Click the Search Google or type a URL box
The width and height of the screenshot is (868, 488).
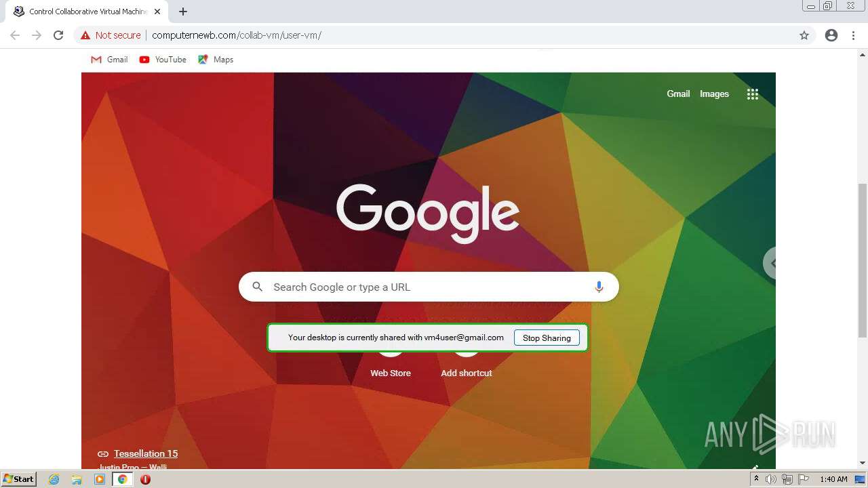(x=429, y=287)
